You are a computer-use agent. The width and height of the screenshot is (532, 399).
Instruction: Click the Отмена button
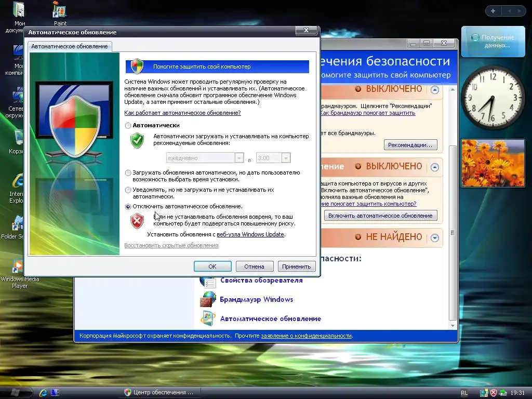click(x=254, y=267)
